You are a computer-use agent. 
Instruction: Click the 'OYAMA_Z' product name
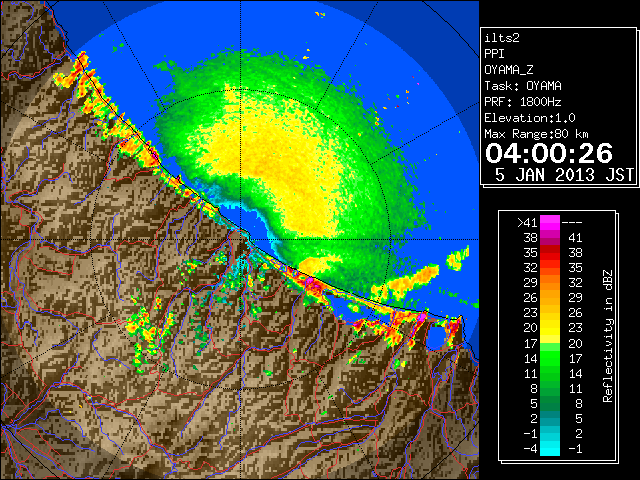pyautogui.click(x=509, y=70)
